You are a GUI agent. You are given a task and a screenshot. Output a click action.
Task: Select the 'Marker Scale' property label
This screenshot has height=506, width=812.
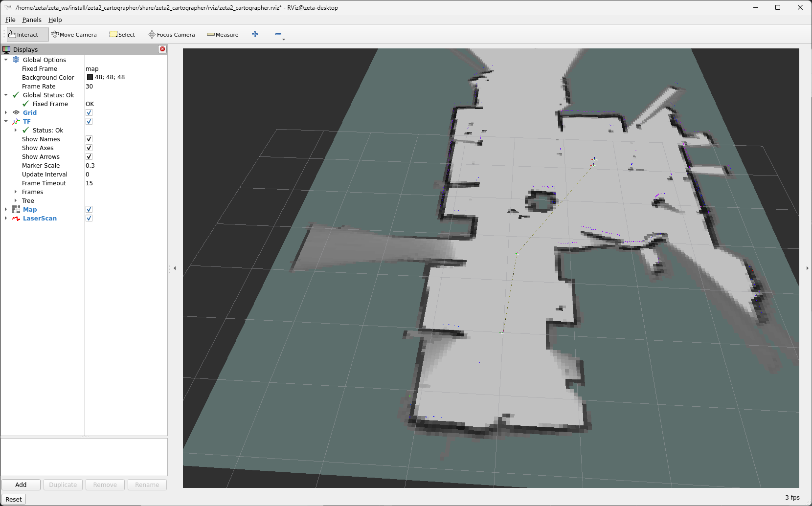[x=41, y=165]
